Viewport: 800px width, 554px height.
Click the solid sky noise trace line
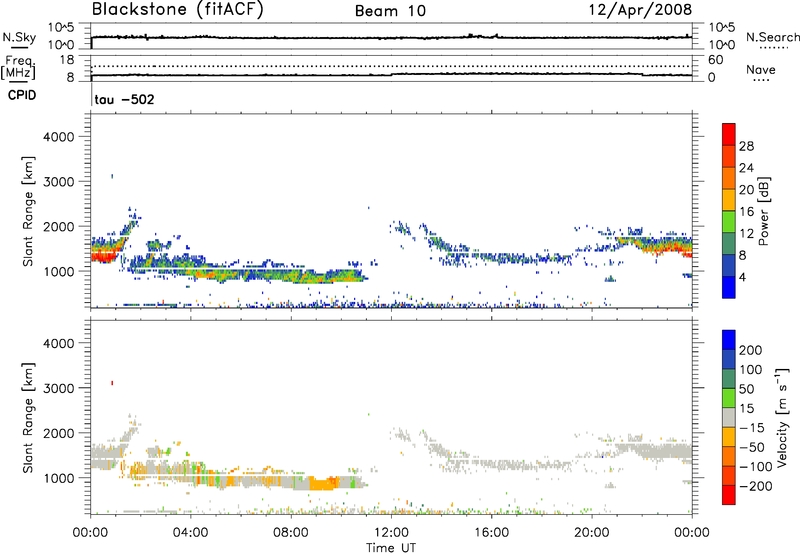(391, 38)
